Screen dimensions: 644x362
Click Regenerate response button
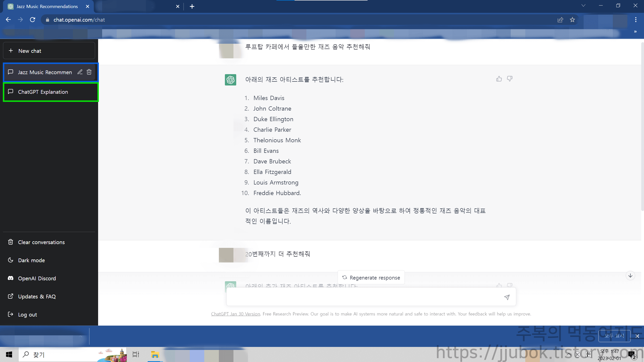(371, 278)
